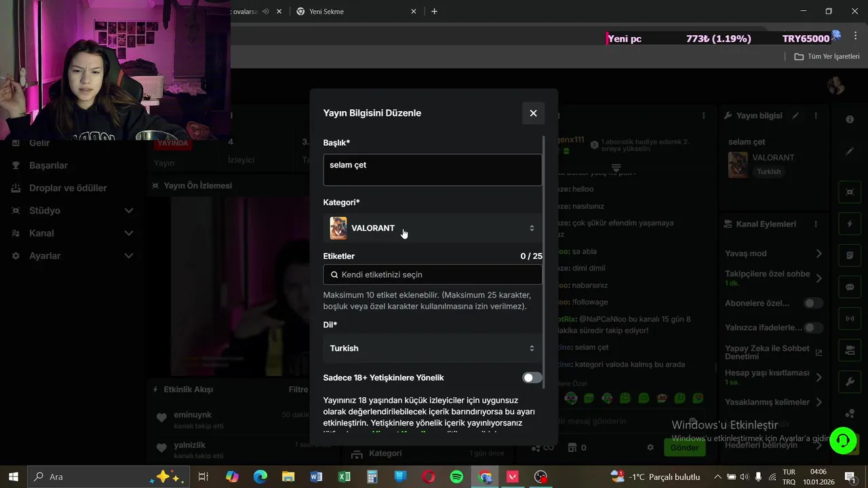Mute the first tab's audio icon
This screenshot has height=488, width=868.
pos(265,12)
